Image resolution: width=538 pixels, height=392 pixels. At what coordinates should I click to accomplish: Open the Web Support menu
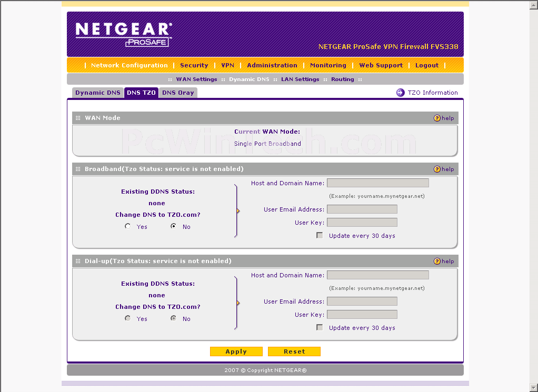[x=381, y=65]
